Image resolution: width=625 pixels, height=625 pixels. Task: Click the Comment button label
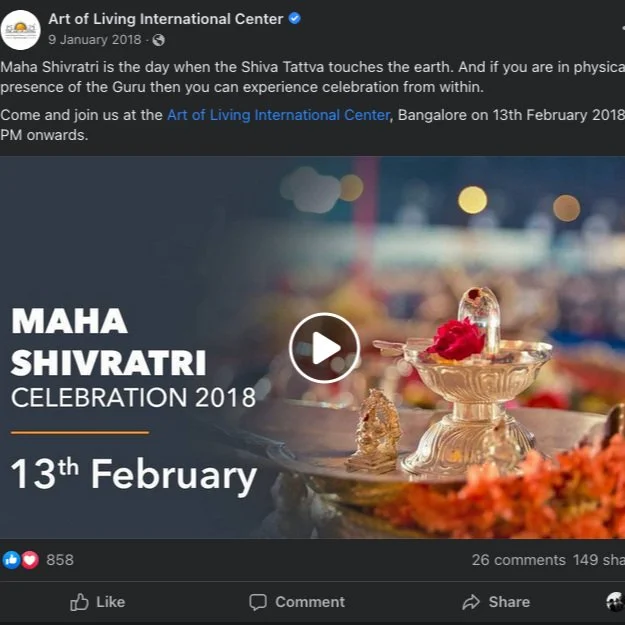point(310,602)
